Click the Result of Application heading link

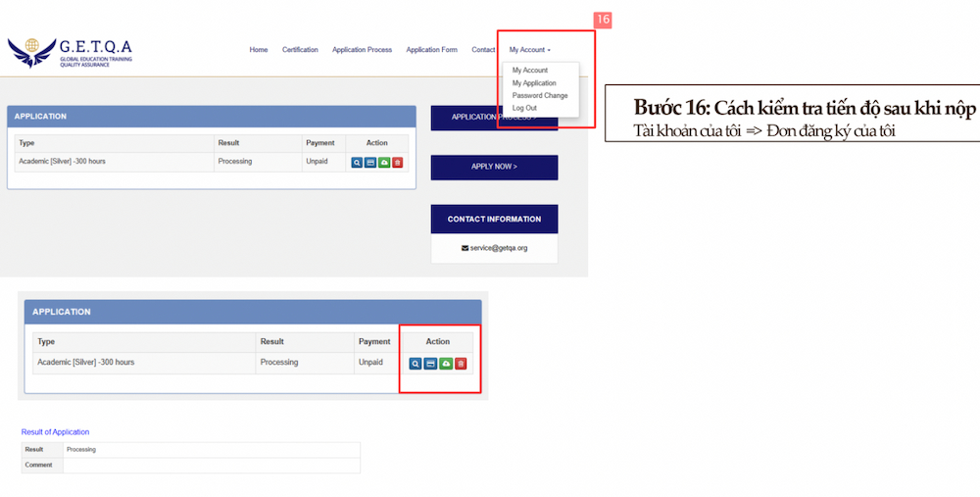(x=55, y=432)
